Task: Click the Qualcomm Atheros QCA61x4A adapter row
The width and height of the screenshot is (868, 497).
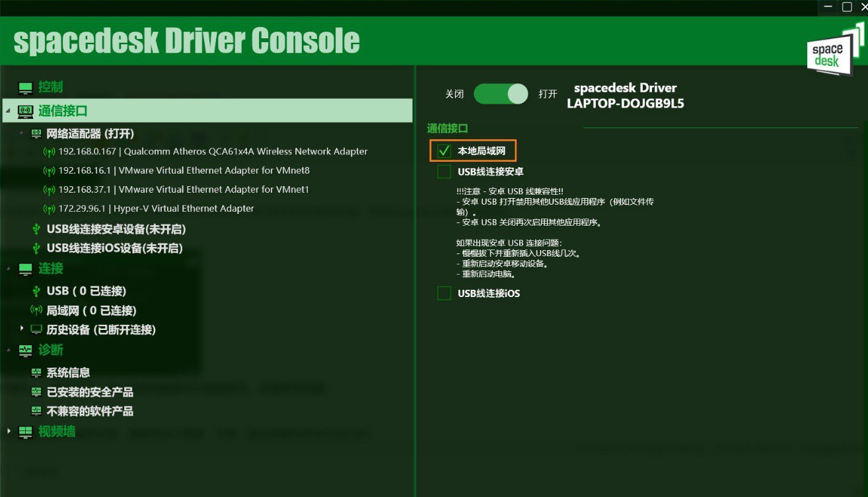Action: [x=213, y=152]
